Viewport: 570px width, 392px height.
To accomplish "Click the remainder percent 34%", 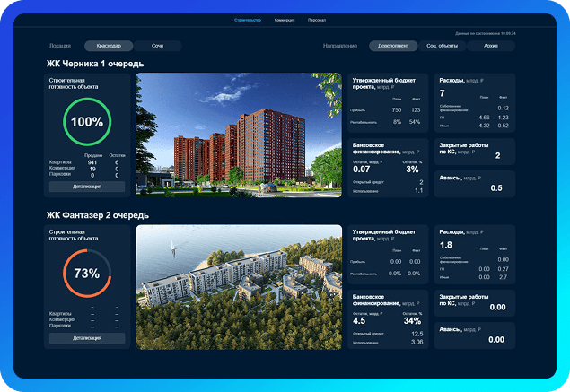I will (x=412, y=321).
